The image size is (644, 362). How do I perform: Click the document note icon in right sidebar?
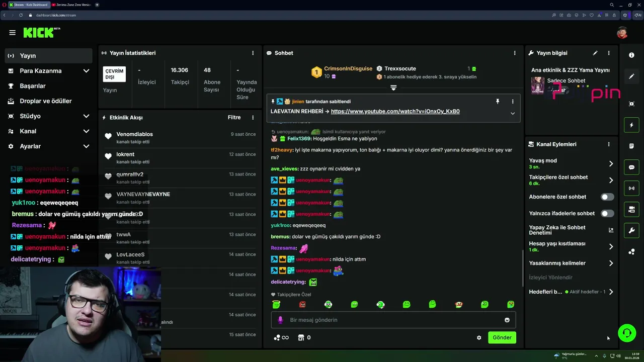click(x=631, y=146)
